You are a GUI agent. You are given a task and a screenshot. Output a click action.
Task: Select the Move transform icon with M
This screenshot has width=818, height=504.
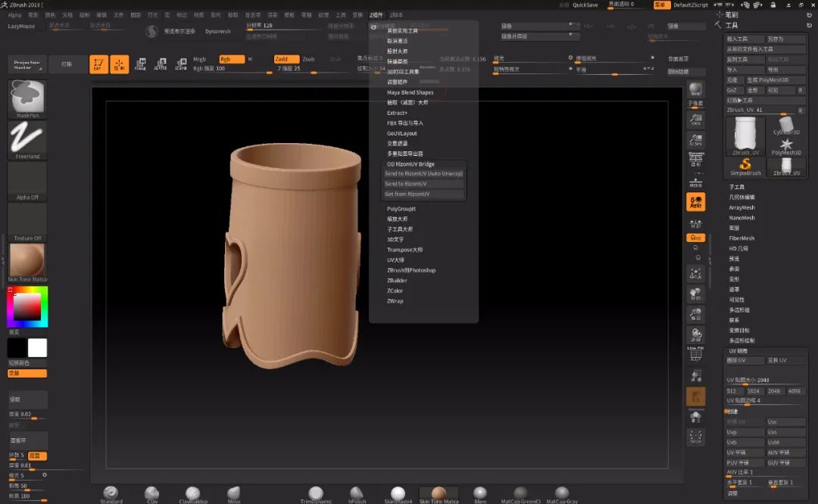tap(140, 64)
